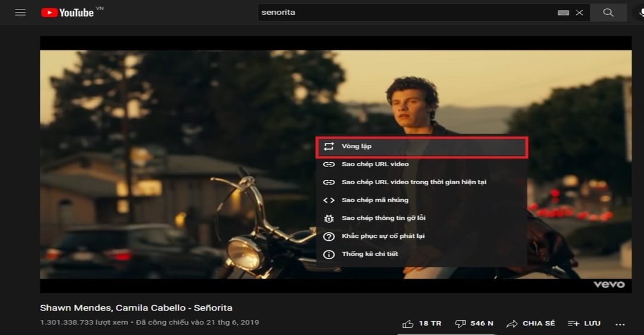This screenshot has width=644, height=335.
Task: Click the magnifier search button
Action: [608, 13]
